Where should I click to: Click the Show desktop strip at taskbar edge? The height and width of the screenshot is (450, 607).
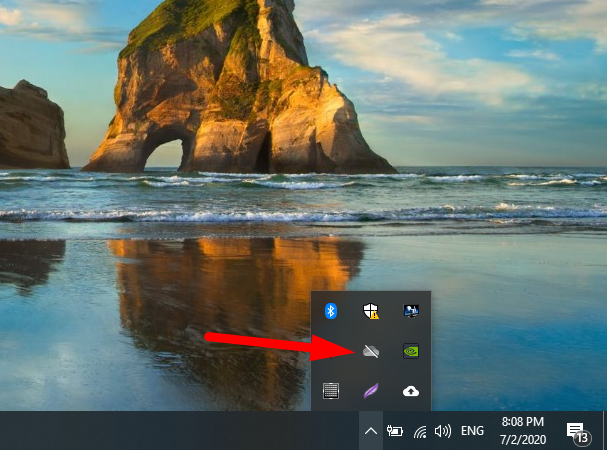pos(604,431)
